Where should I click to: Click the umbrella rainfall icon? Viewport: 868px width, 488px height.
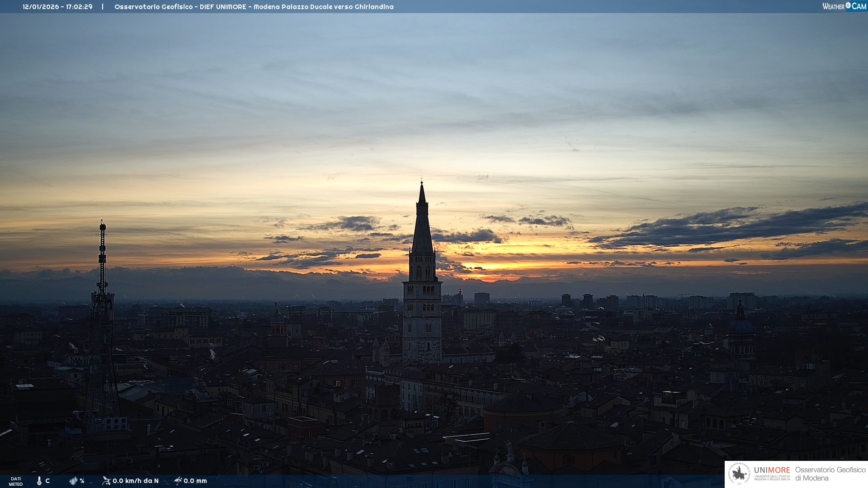point(178,481)
